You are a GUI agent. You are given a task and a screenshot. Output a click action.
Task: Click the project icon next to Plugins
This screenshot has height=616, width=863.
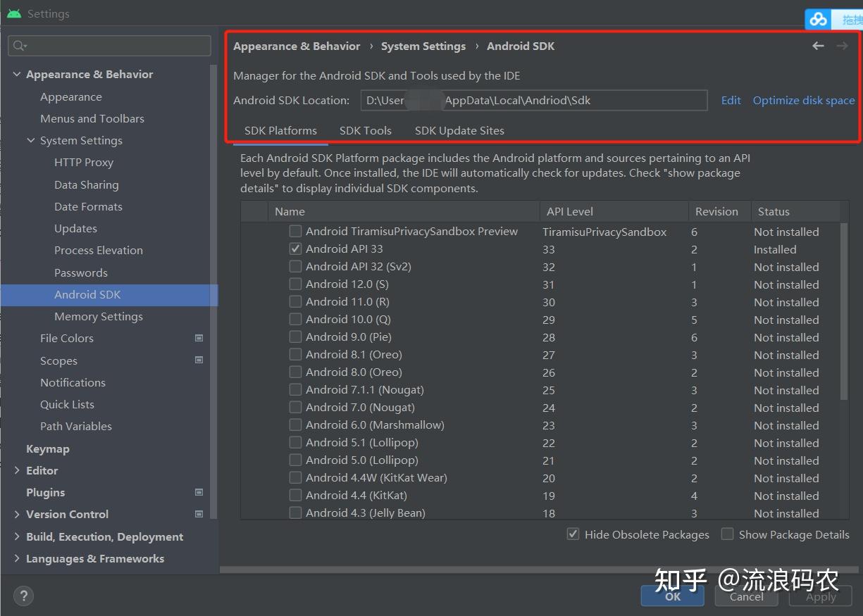point(199,492)
